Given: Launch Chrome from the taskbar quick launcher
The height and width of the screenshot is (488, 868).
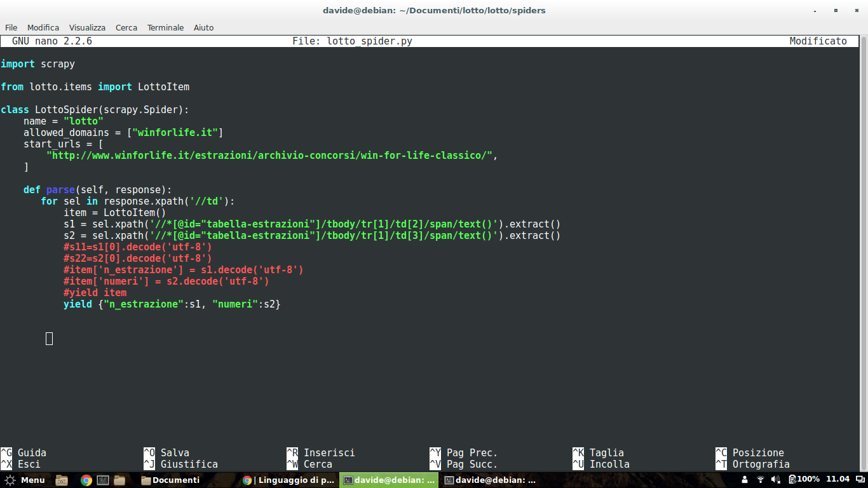Looking at the screenshot, I should click(86, 480).
